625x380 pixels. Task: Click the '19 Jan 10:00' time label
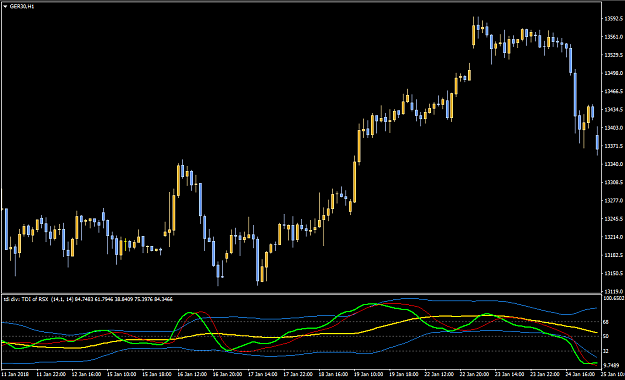tap(368, 374)
